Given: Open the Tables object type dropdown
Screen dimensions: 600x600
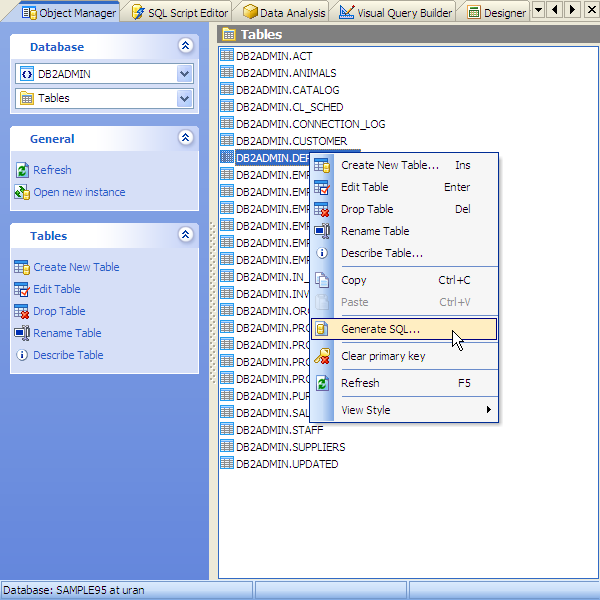Looking at the screenshot, I should point(184,98).
